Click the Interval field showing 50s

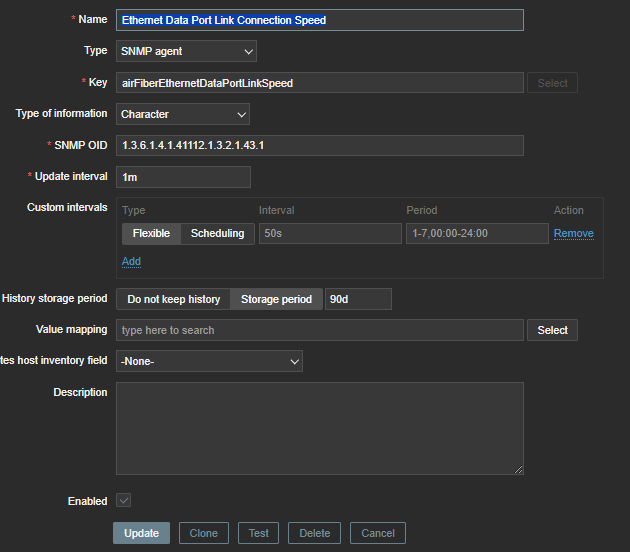327,234
